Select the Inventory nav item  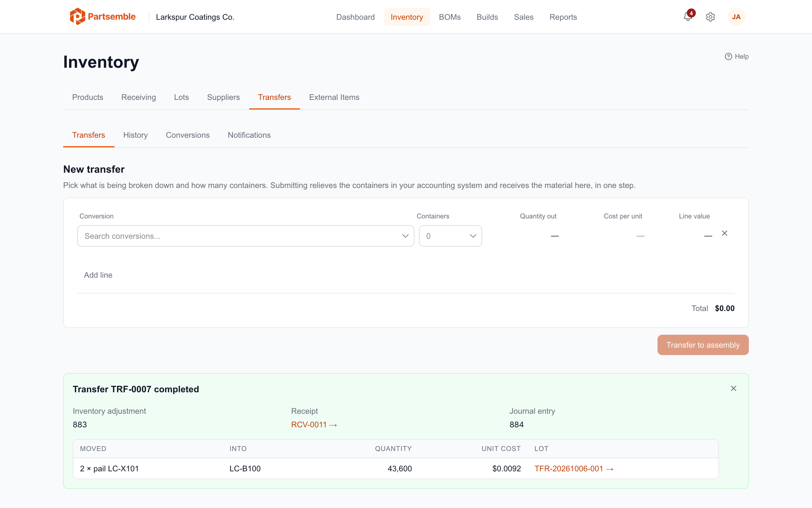(x=407, y=17)
